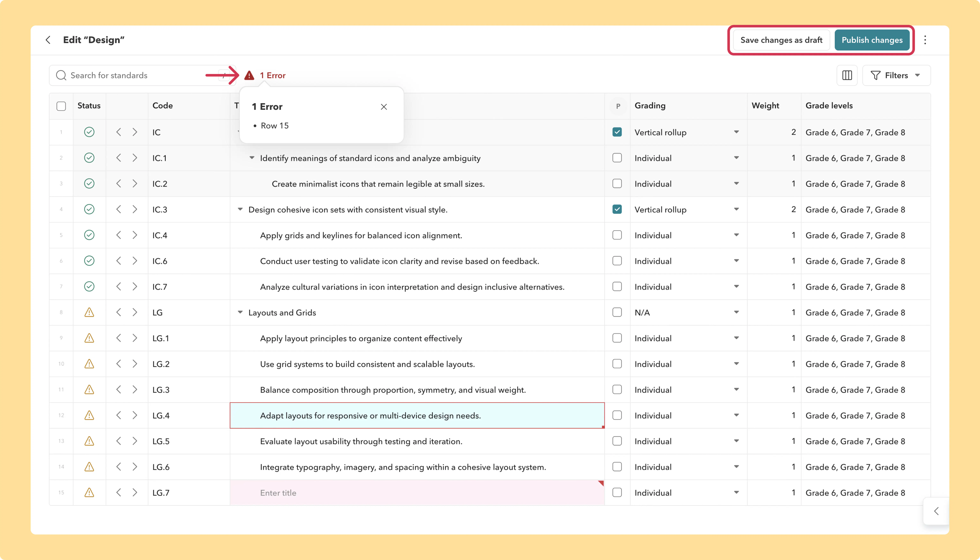Expand the side panel with bottom-right chevron
Image resolution: width=980 pixels, height=560 pixels.
pyautogui.click(x=937, y=511)
